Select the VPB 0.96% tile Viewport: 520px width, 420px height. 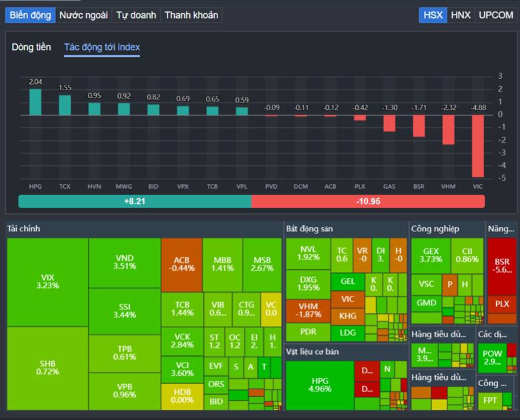[x=125, y=391]
